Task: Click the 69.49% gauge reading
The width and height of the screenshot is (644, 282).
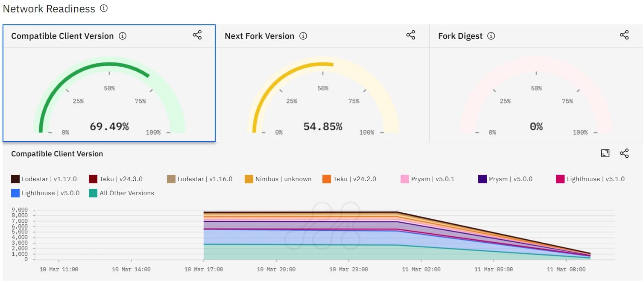Action: [x=109, y=126]
